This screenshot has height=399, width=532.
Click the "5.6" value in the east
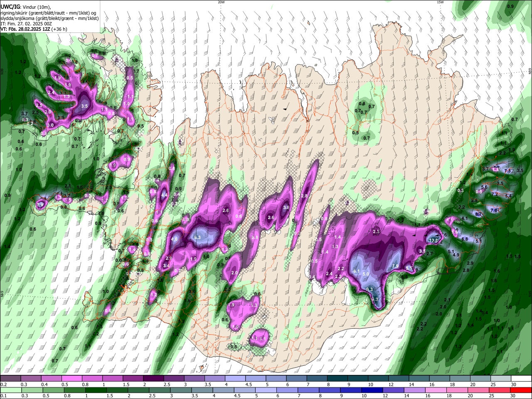(x=484, y=187)
